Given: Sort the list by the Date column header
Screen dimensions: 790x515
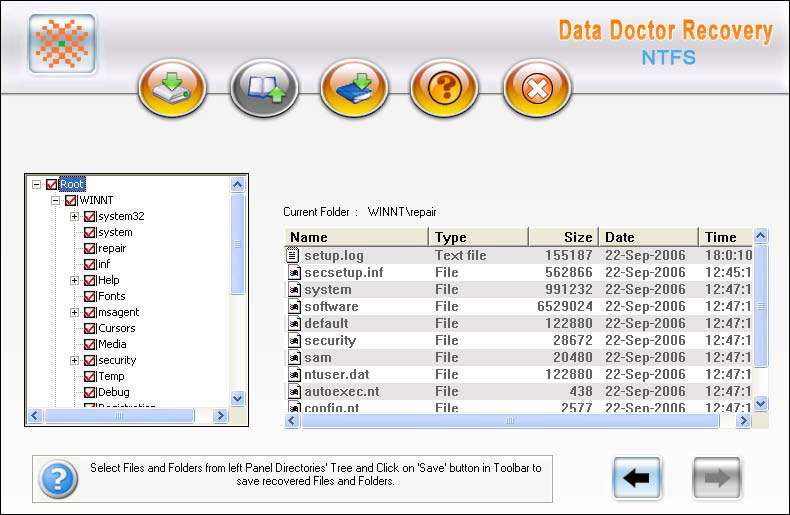Looking at the screenshot, I should click(x=649, y=237).
